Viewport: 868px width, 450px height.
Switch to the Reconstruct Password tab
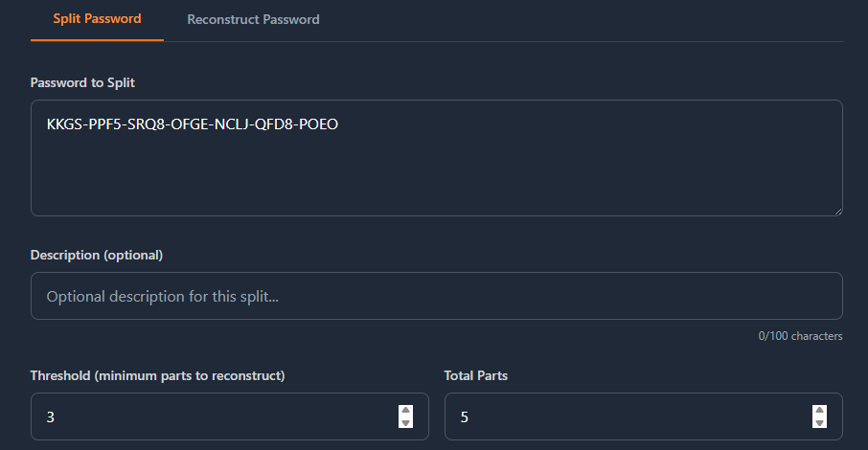253,19
